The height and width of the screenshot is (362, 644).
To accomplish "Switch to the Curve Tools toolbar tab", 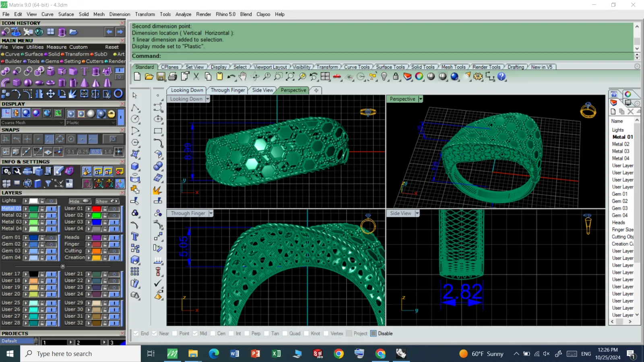I will coord(357,67).
